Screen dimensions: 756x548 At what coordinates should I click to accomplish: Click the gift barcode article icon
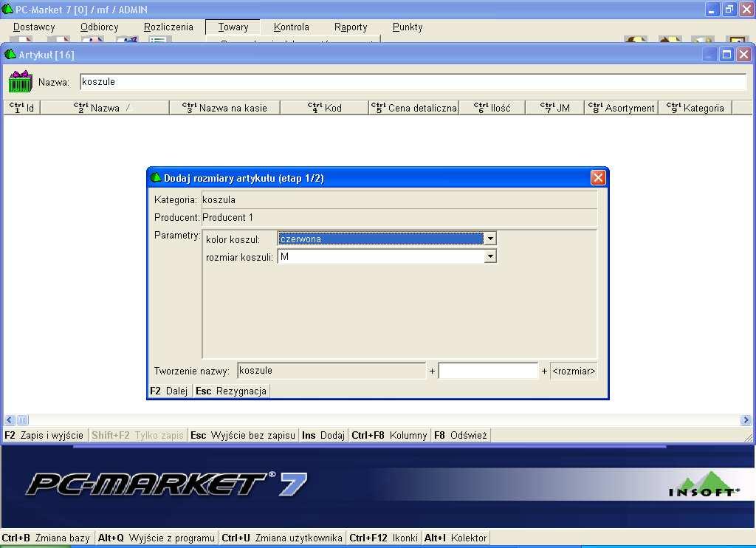click(x=20, y=81)
